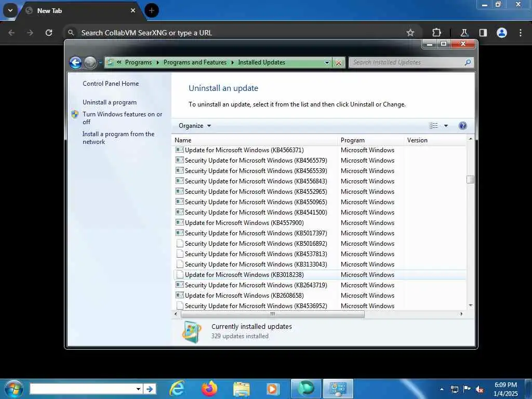Click the change view icon

click(x=434, y=126)
